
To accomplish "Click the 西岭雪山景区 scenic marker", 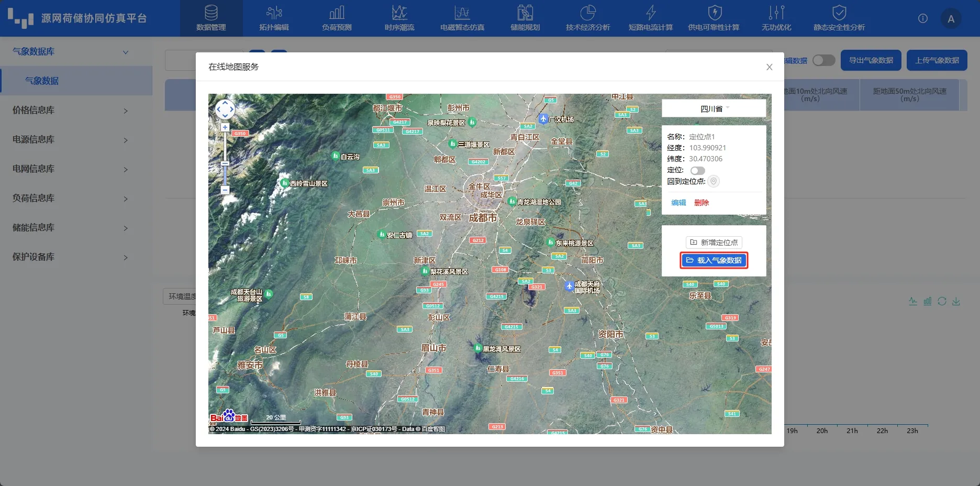I will pyautogui.click(x=284, y=183).
